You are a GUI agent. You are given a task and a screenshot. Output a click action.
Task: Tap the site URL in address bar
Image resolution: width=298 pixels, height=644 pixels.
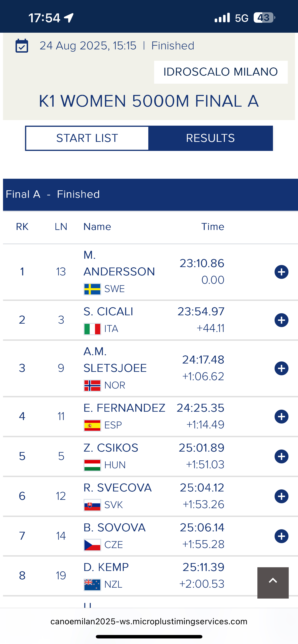pos(149,622)
